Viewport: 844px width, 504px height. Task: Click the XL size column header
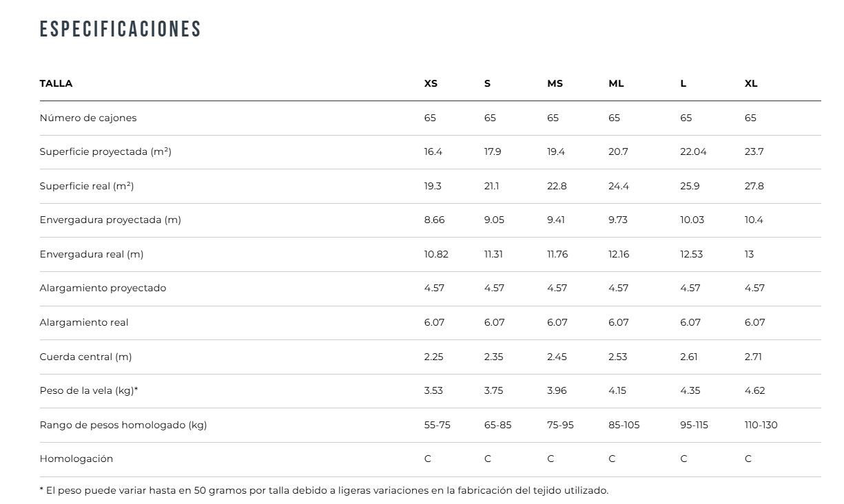[751, 83]
